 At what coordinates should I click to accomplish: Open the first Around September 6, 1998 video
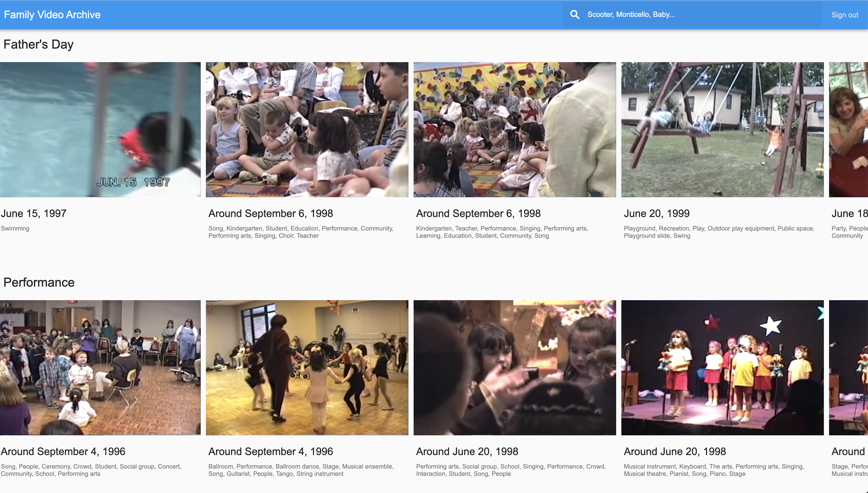[x=306, y=130]
